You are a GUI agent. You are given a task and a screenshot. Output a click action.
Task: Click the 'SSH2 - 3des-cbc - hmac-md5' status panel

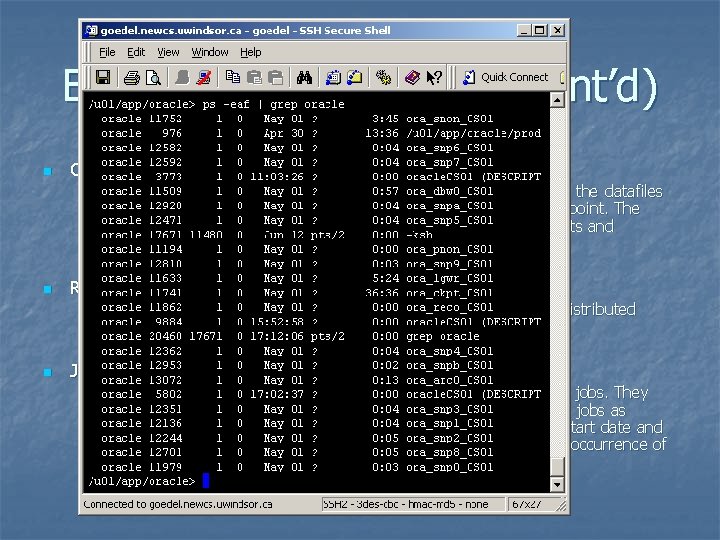click(412, 504)
